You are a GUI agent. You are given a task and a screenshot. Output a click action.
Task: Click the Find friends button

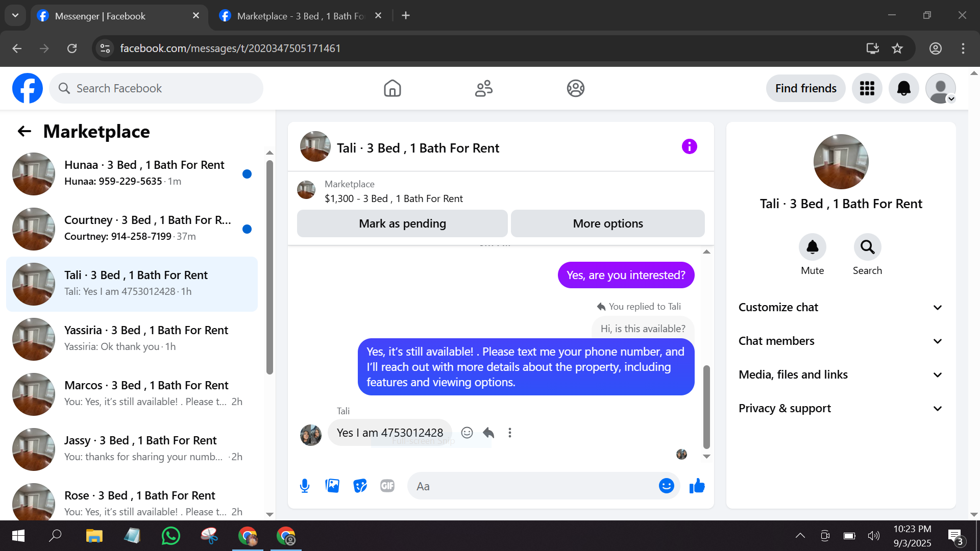806,88
